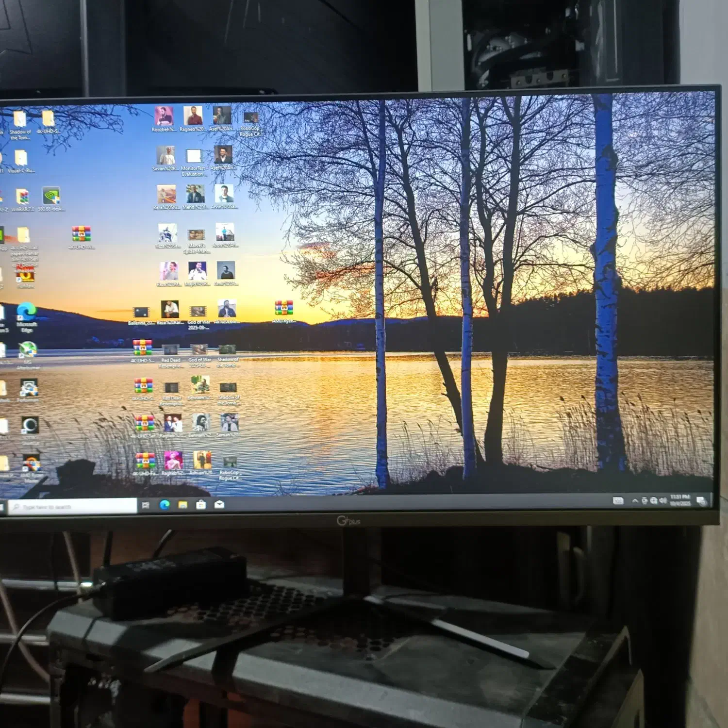728x728 pixels.
Task: Open the touch keyboard tray icon
Action: 618,501
